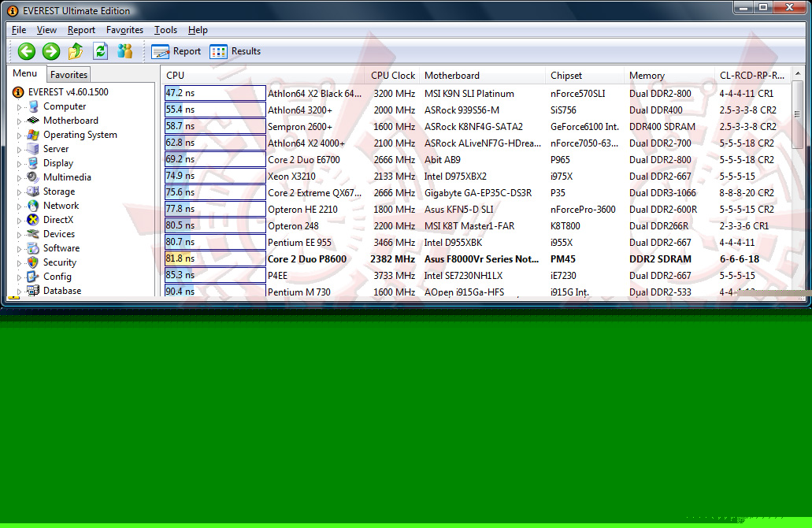This screenshot has height=528, width=812.
Task: Click the Config tree icon
Action: (x=33, y=277)
